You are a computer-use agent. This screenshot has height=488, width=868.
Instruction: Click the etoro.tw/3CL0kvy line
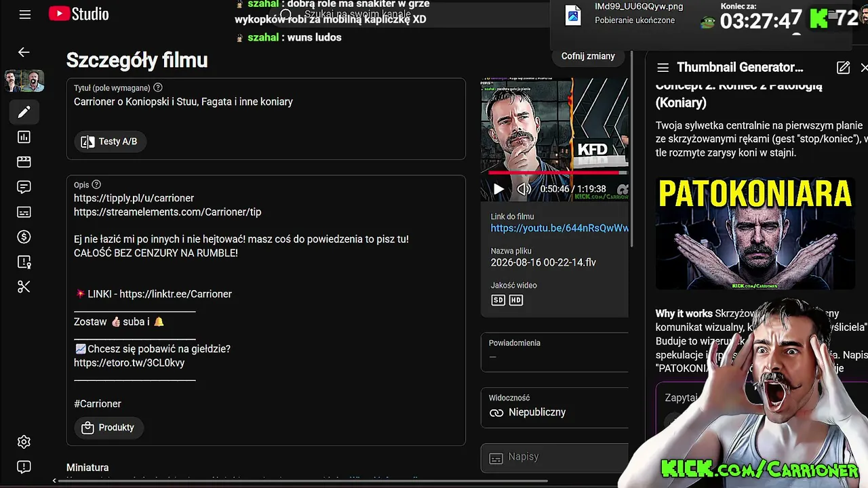click(130, 363)
